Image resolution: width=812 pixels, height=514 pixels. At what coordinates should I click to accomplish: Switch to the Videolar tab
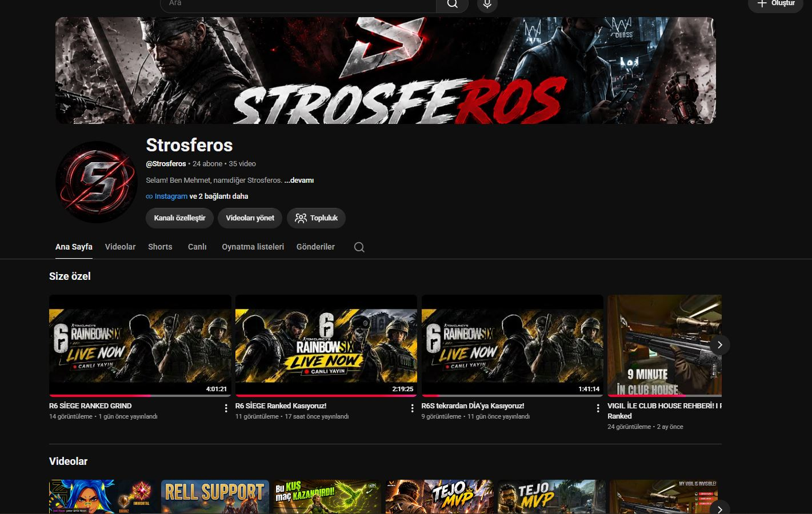coord(120,247)
